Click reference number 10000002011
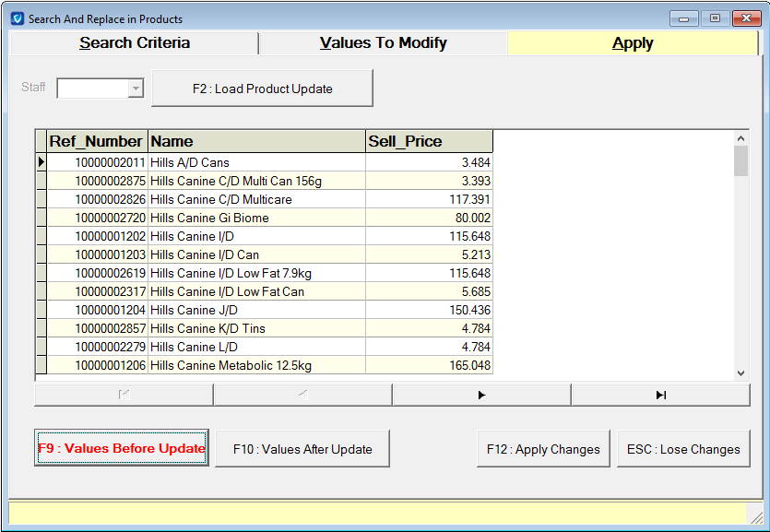Image resolution: width=770 pixels, height=532 pixels. pyautogui.click(x=97, y=162)
